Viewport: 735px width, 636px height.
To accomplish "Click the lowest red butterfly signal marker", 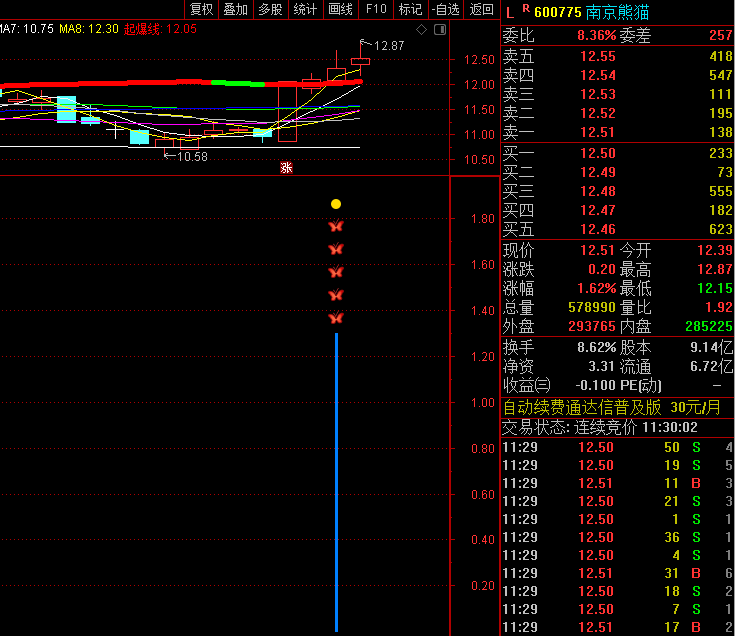I will click(x=336, y=318).
